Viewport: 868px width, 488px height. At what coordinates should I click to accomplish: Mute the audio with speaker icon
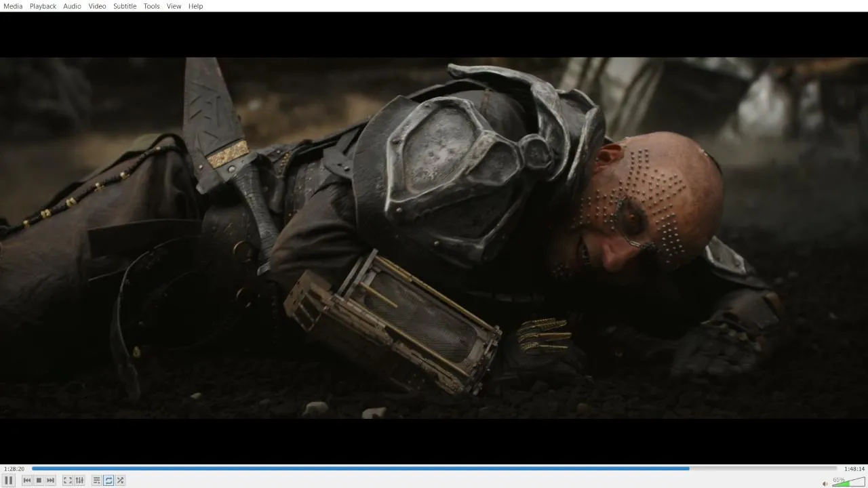click(825, 483)
